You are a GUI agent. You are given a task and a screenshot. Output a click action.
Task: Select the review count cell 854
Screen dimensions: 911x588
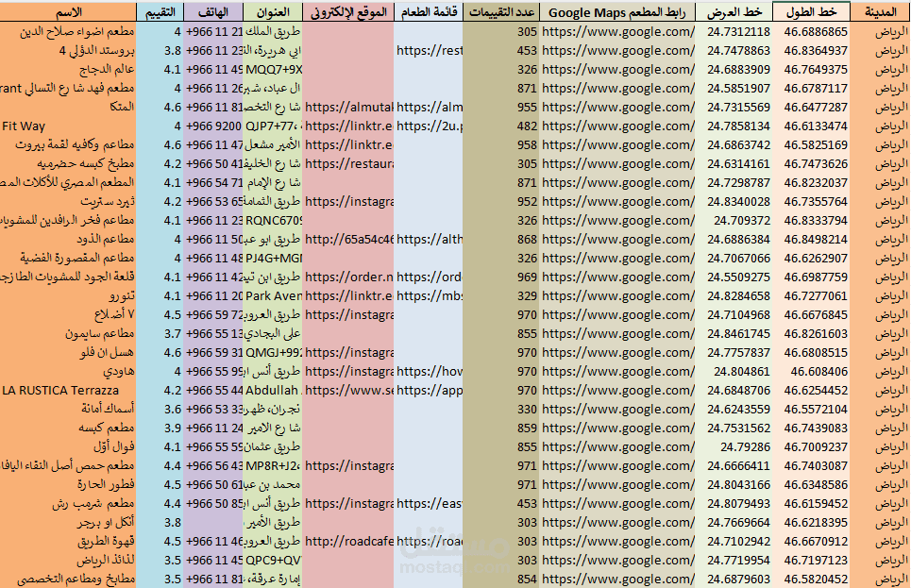click(501, 580)
